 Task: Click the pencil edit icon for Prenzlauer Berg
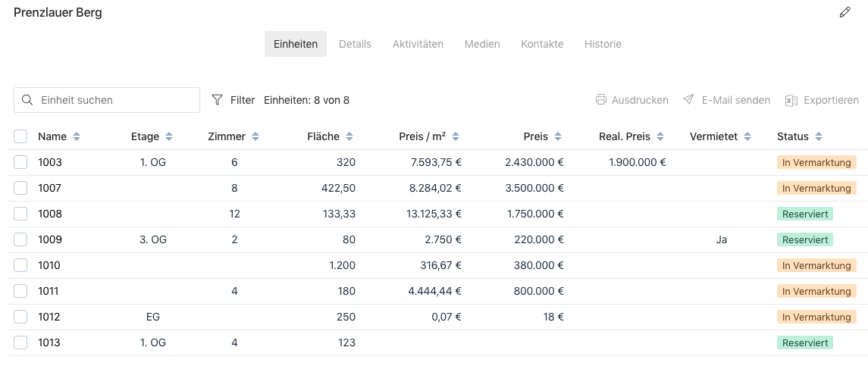point(844,12)
